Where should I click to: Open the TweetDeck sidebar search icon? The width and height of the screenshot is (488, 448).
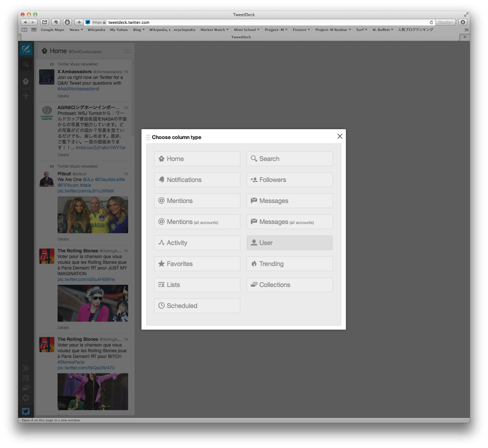[26, 65]
